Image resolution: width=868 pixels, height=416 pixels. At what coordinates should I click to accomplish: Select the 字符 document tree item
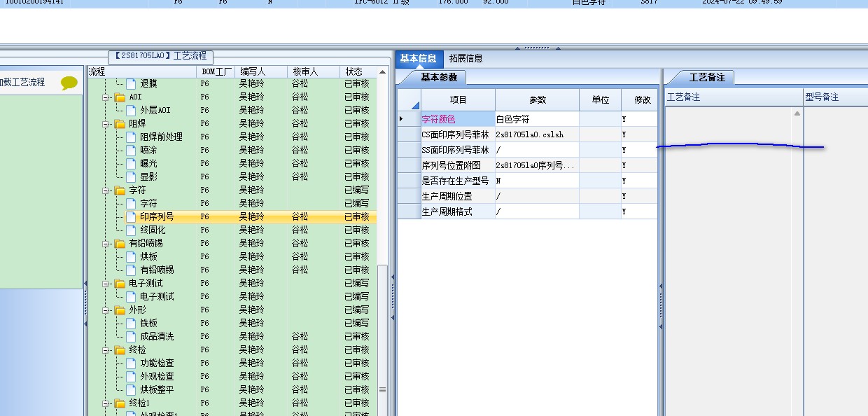click(x=148, y=204)
